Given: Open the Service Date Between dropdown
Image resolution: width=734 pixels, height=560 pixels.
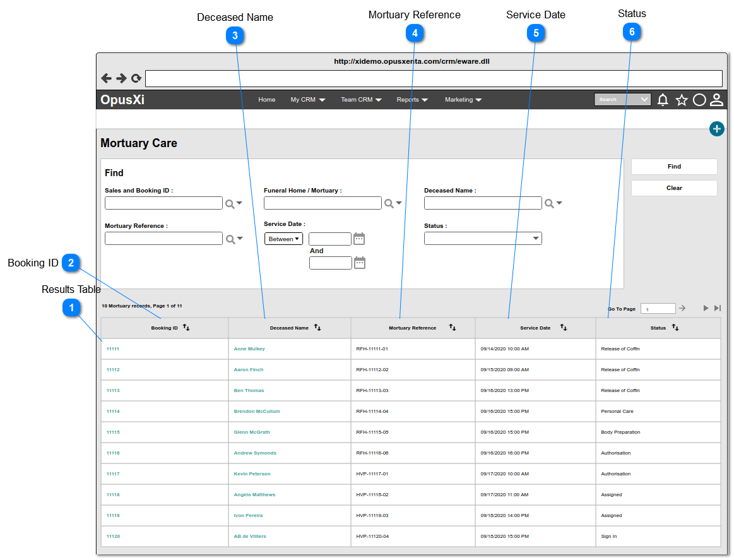Looking at the screenshot, I should (283, 239).
